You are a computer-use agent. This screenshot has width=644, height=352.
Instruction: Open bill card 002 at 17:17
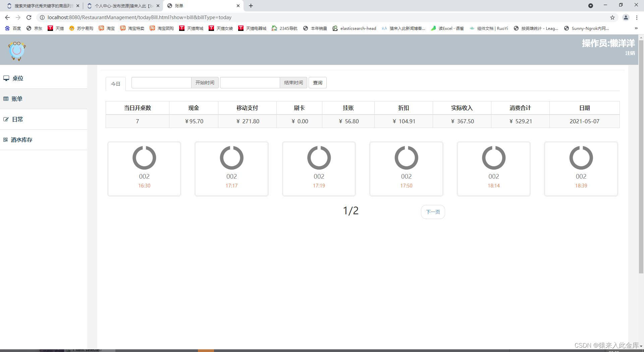(x=231, y=169)
